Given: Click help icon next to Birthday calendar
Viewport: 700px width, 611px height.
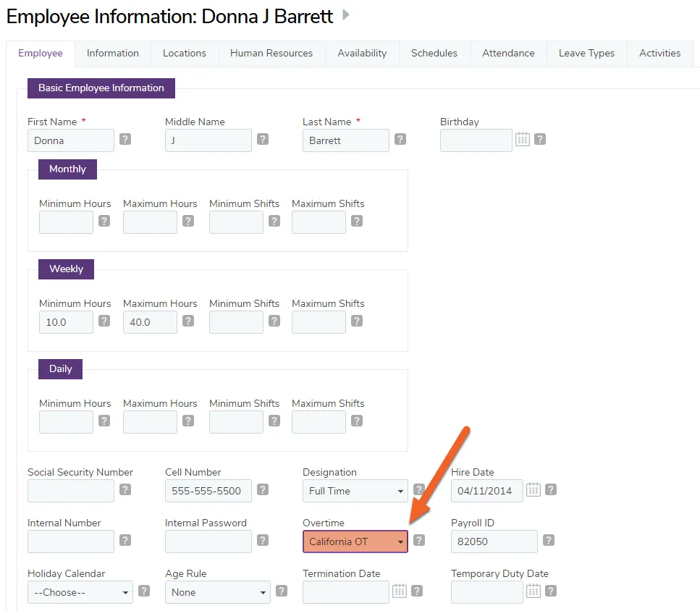Looking at the screenshot, I should coord(540,139).
